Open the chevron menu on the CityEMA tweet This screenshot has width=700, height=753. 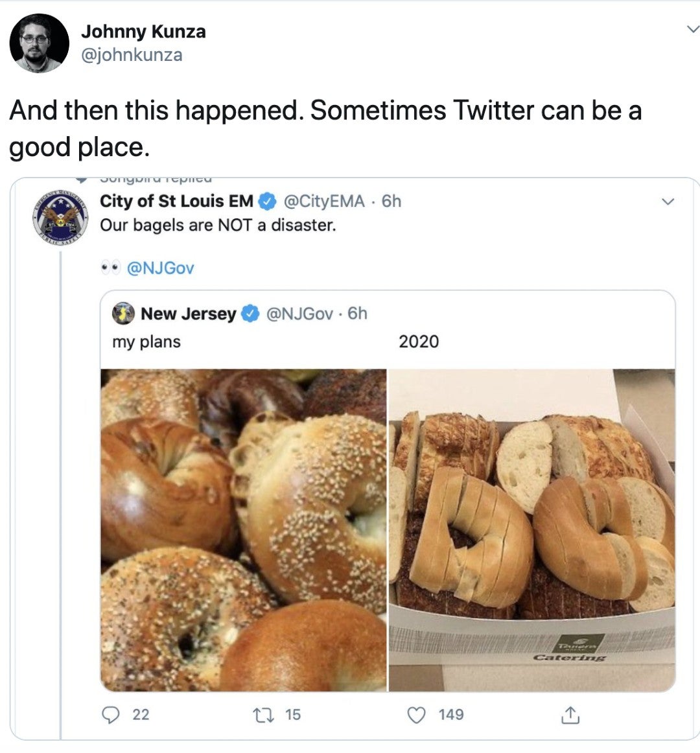click(x=668, y=202)
